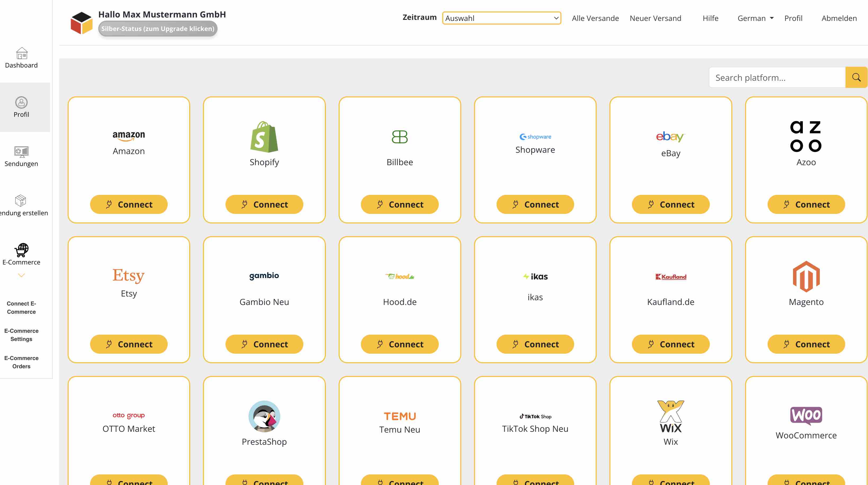Click the colored cube company logo

coord(81,23)
